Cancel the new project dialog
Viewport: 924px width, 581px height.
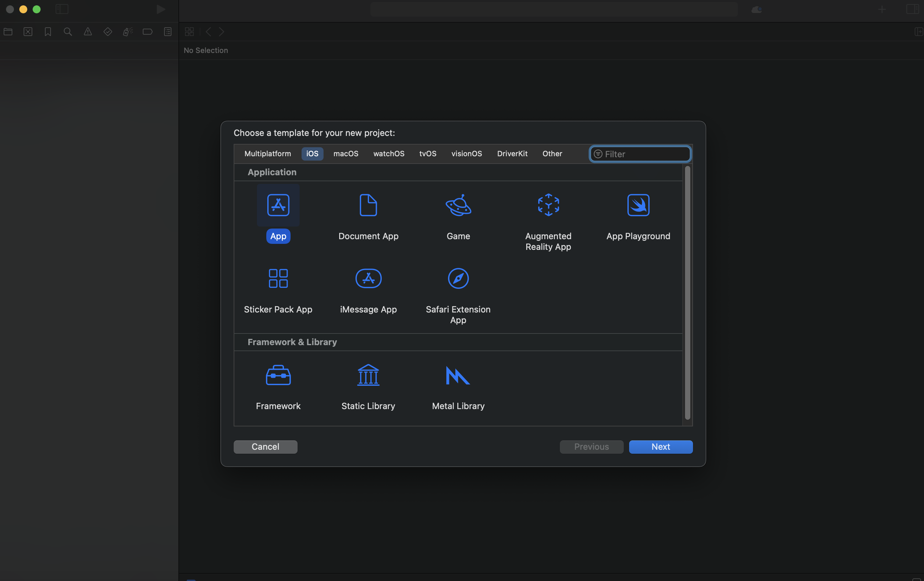(265, 447)
